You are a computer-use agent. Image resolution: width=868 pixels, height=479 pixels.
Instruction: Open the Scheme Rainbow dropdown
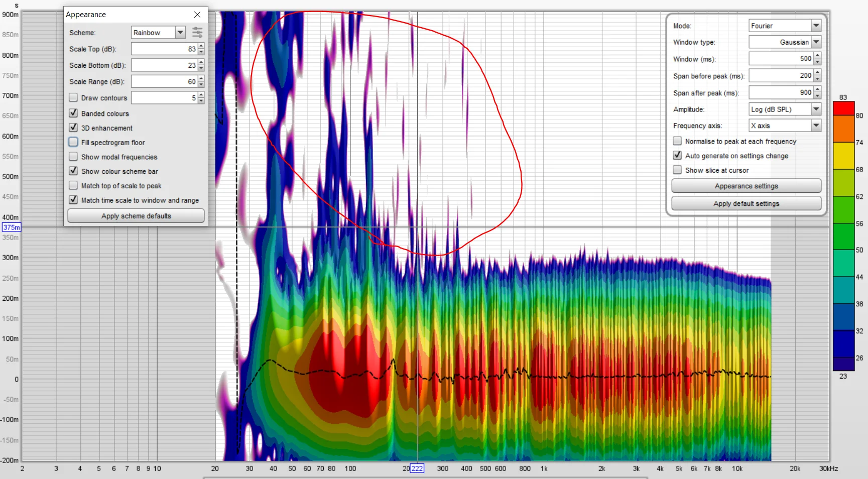(180, 33)
